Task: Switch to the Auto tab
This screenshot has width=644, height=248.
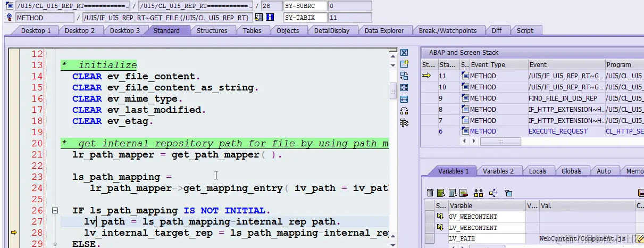Action: pyautogui.click(x=604, y=171)
